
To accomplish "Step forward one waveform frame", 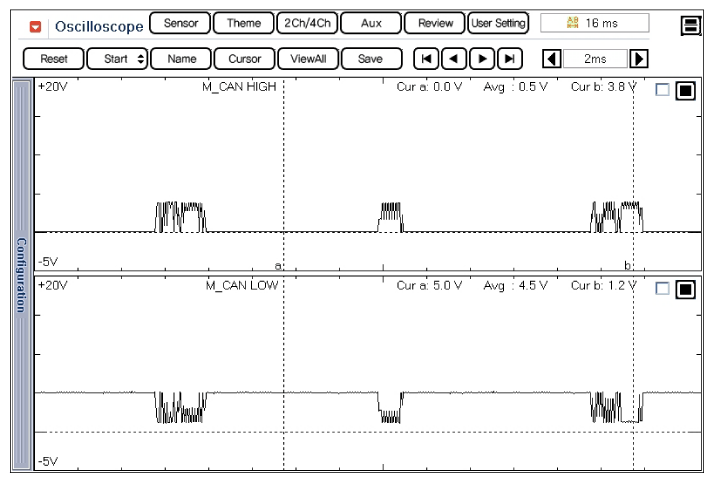I will [483, 59].
